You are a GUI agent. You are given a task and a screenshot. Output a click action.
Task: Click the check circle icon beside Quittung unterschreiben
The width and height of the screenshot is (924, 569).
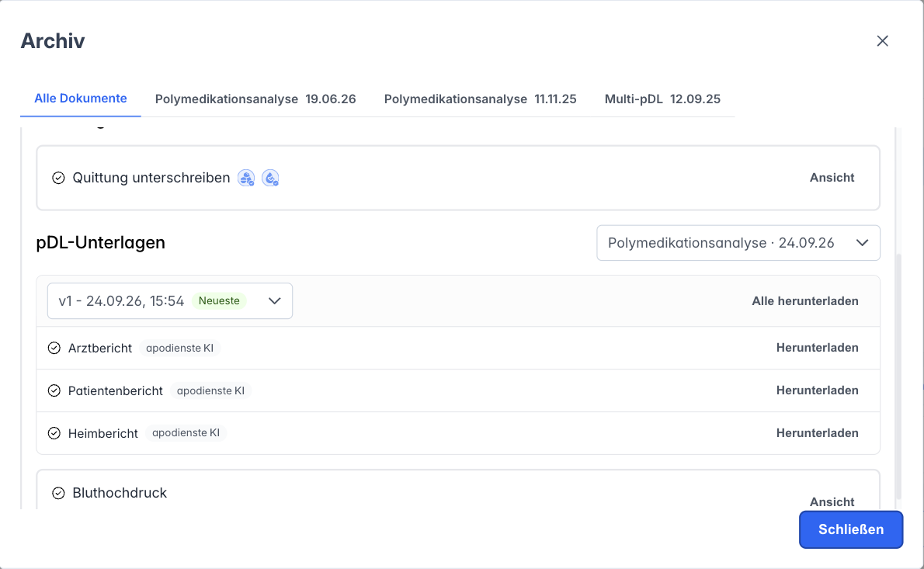click(x=58, y=178)
